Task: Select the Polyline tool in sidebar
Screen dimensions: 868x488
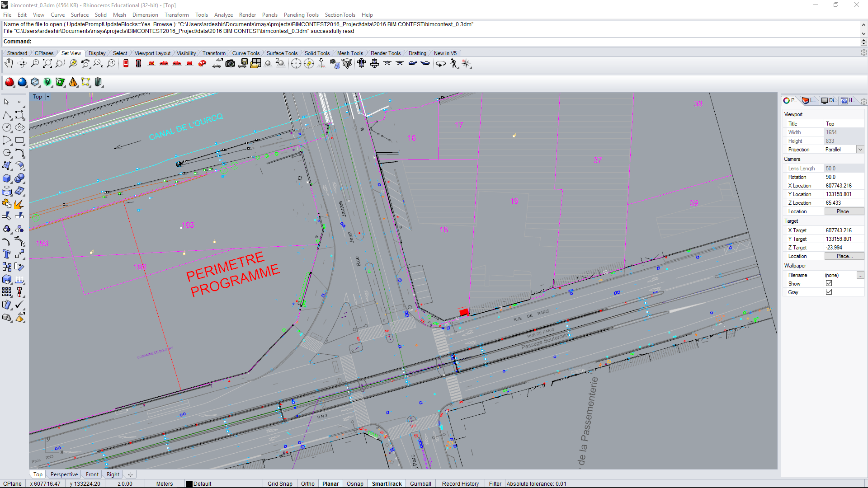Action: pos(7,115)
